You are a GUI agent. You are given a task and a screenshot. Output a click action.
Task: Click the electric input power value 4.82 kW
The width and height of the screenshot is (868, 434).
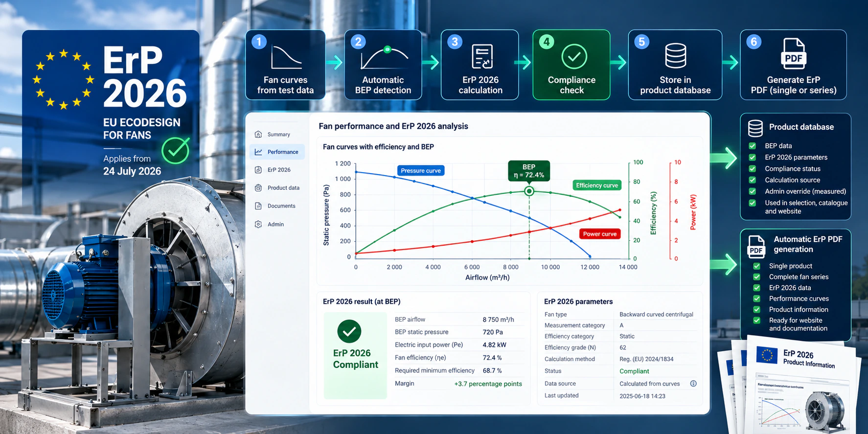coord(494,345)
